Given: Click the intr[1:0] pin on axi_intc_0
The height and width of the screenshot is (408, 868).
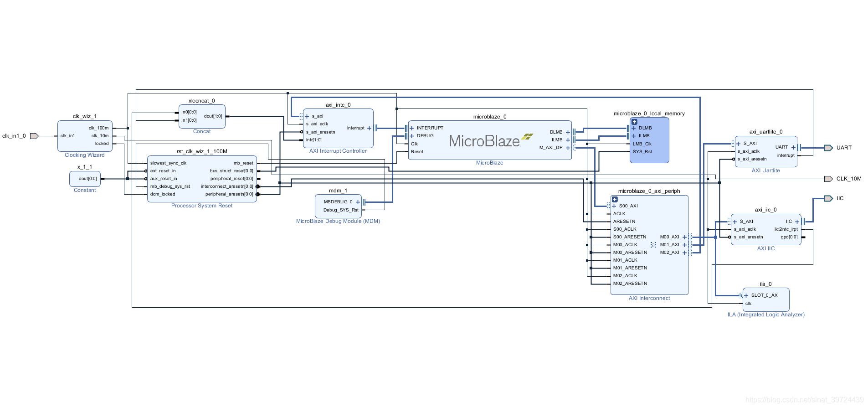Looking at the screenshot, I should [313, 140].
